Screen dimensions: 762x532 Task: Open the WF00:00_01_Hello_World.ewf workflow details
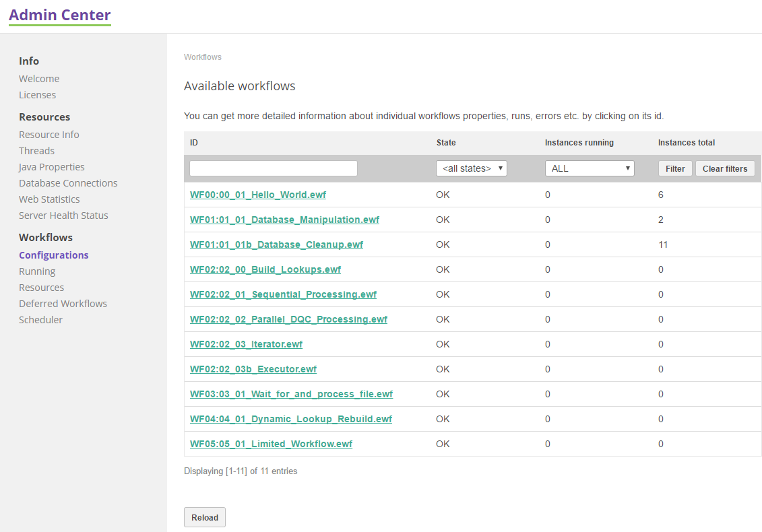click(258, 194)
